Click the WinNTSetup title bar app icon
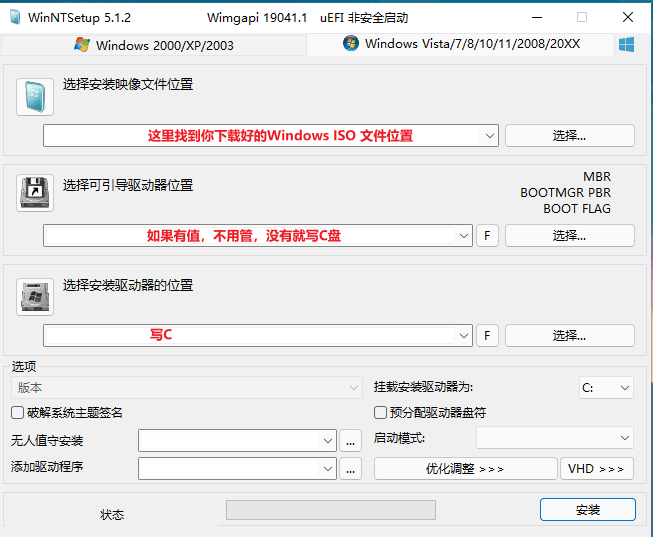Viewport: 653px width, 537px height. [15, 17]
